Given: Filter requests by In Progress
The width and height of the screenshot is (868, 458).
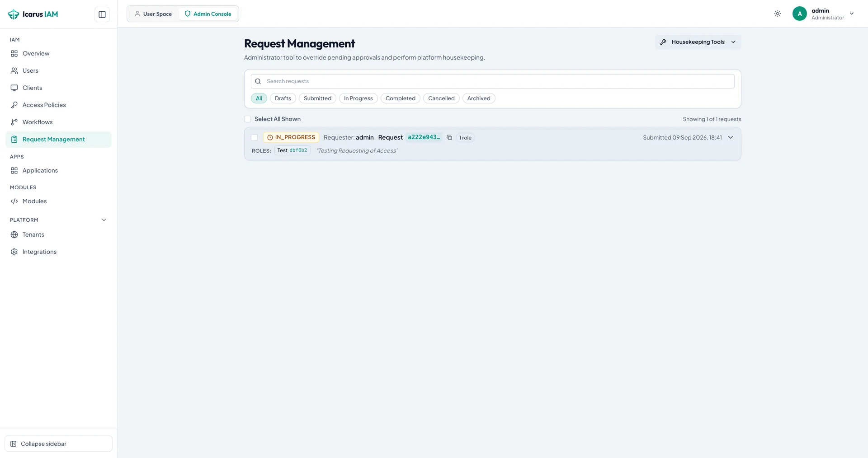Looking at the screenshot, I should coord(359,98).
